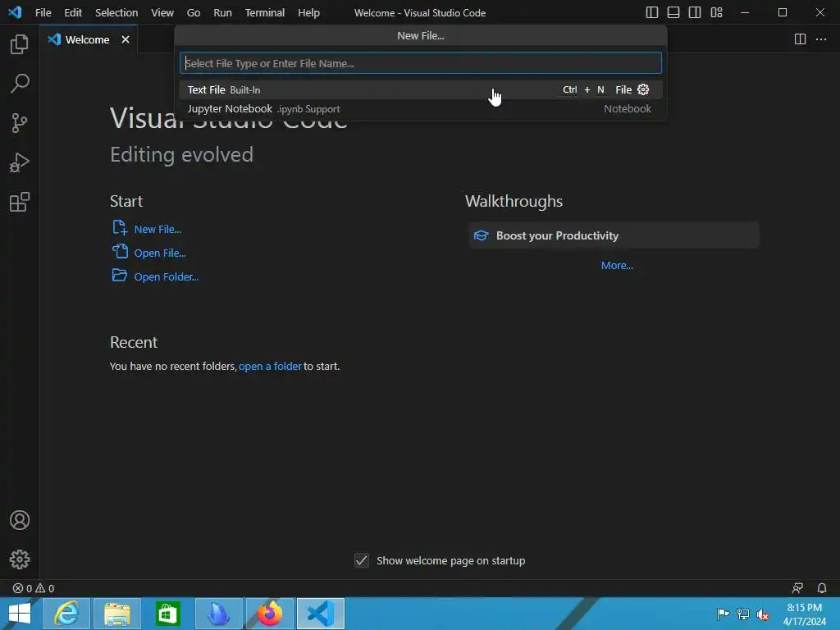Open the feedback icon in status bar
Screen dimensions: 840x630
[797, 588]
